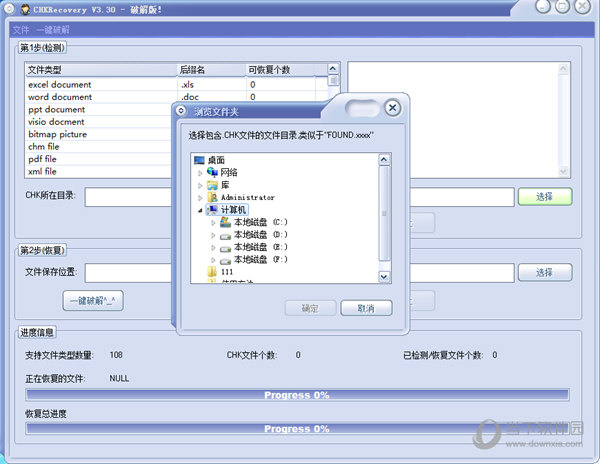
Task: Click the 一键破解^_^ button
Action: coord(93,301)
